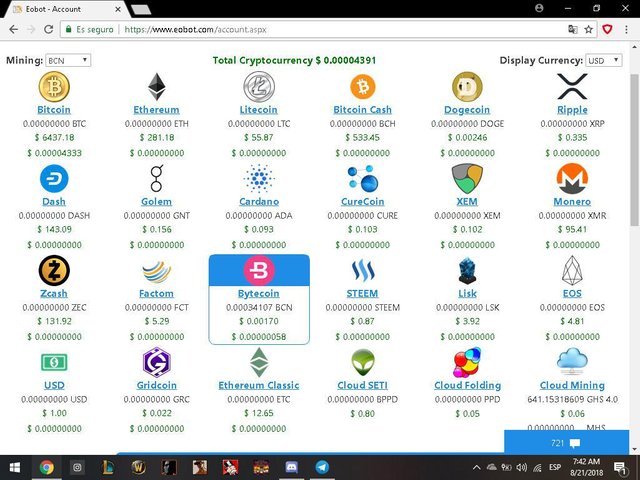Click the Bitcoin coin icon

click(54, 87)
